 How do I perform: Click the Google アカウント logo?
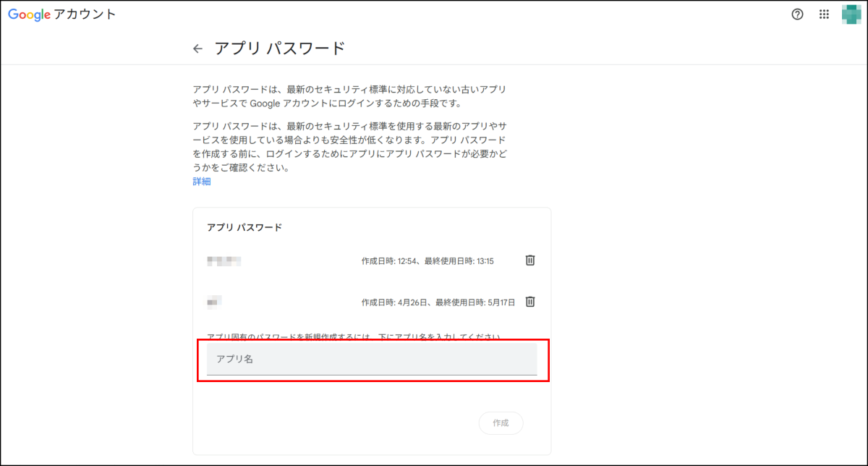click(x=62, y=14)
